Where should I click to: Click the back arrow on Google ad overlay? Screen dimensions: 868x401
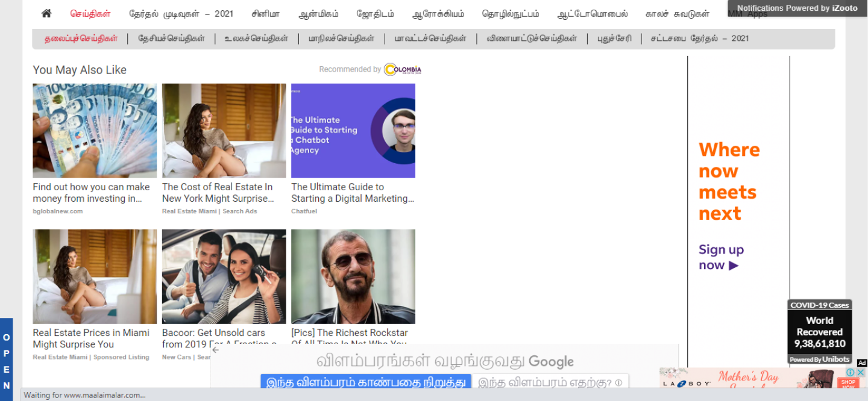coord(216,350)
